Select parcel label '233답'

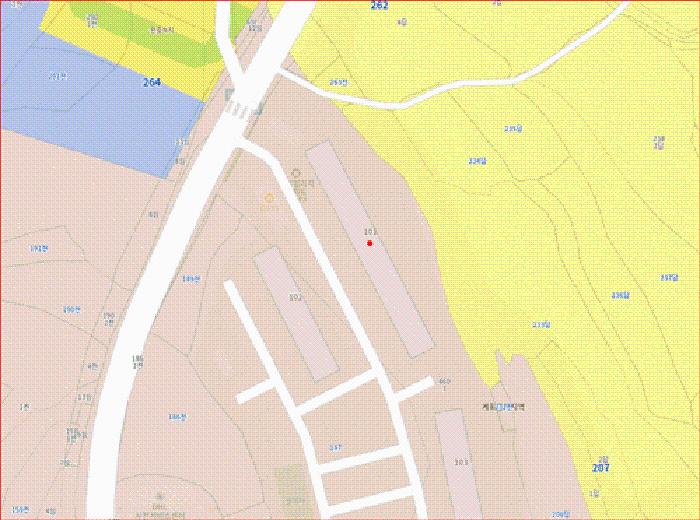coord(541,325)
